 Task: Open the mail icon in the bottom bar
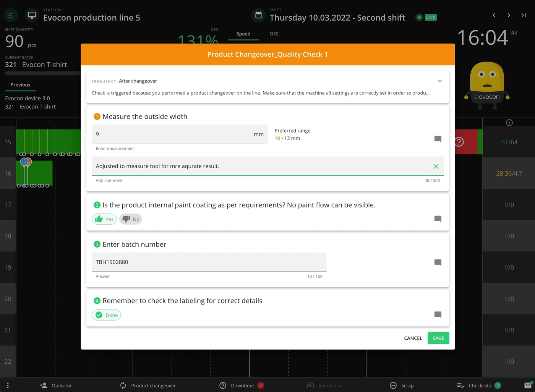528,385
